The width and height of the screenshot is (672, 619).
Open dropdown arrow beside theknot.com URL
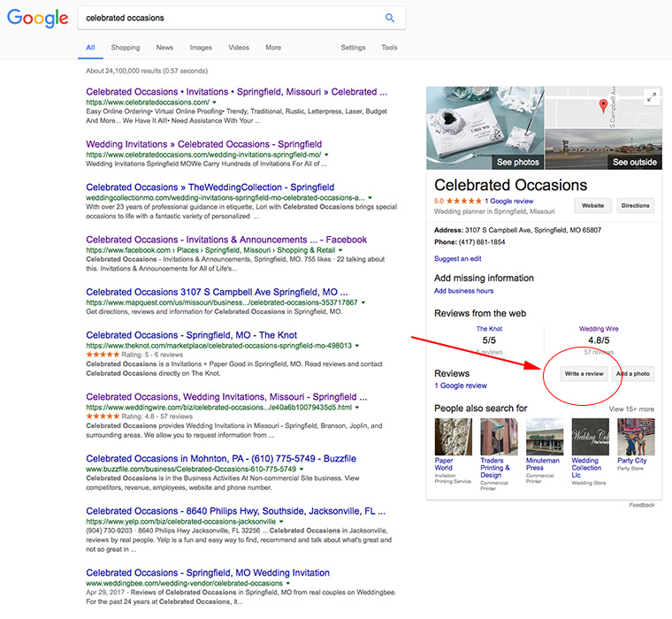pos(357,346)
